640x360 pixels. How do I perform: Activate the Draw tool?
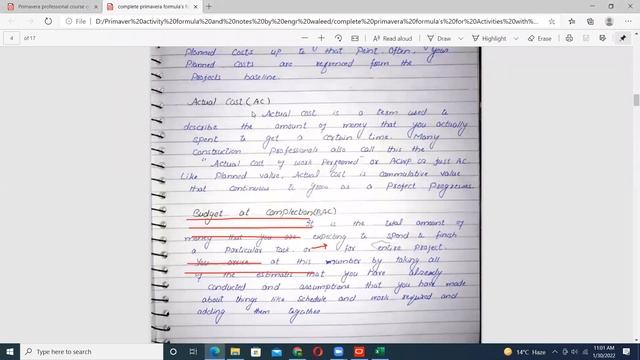click(439, 38)
